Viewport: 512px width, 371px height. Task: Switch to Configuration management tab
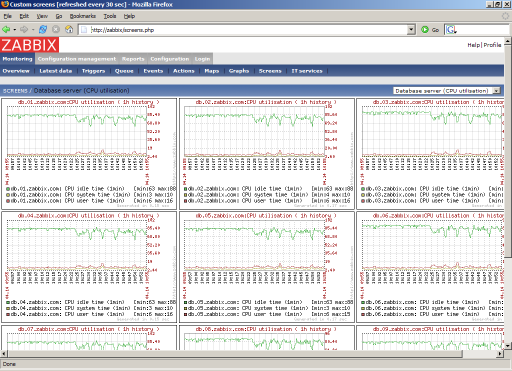point(77,59)
